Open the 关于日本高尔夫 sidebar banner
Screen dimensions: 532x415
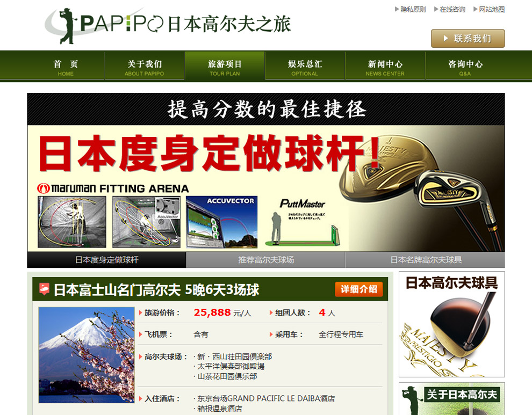(x=451, y=399)
